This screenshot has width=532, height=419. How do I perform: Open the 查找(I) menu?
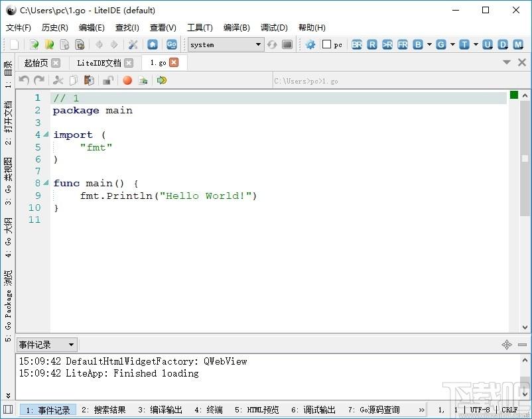[x=127, y=27]
